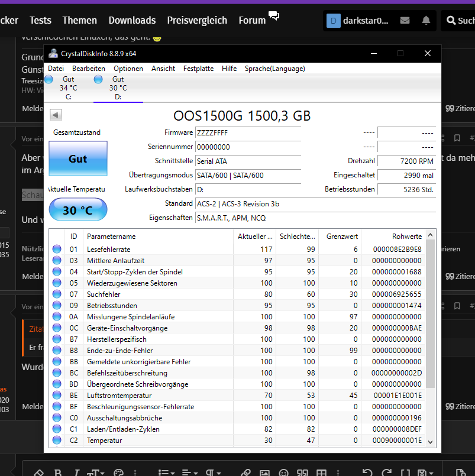
Task: Insert a link in the editor
Action: 245,472
